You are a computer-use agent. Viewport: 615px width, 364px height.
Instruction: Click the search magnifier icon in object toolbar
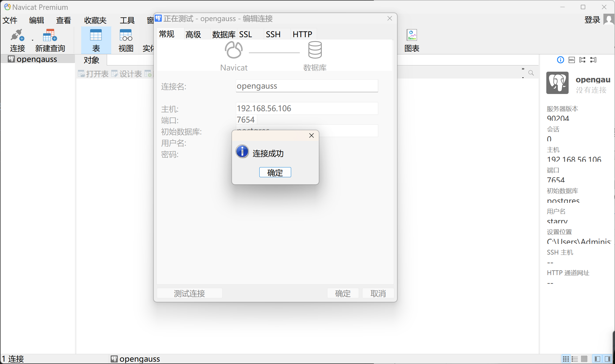pyautogui.click(x=531, y=73)
